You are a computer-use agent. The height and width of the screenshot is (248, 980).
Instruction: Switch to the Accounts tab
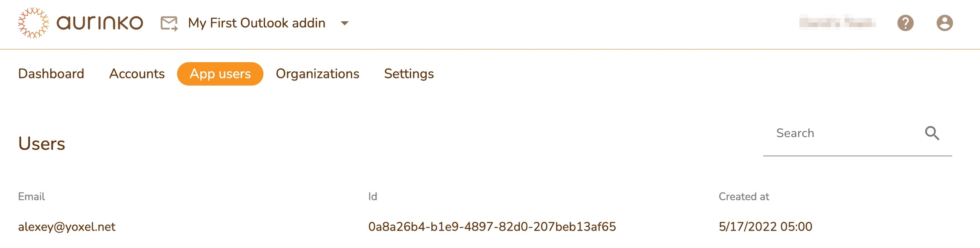click(x=137, y=74)
